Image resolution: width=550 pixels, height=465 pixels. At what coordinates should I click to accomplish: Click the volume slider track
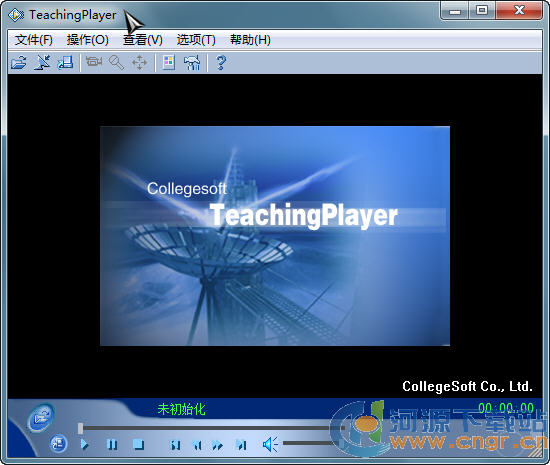pos(311,443)
